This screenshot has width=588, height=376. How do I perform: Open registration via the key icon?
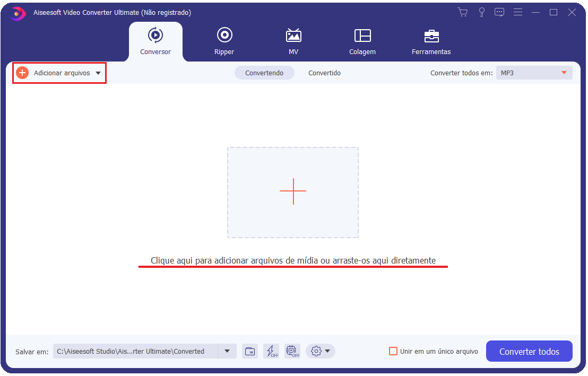[481, 12]
